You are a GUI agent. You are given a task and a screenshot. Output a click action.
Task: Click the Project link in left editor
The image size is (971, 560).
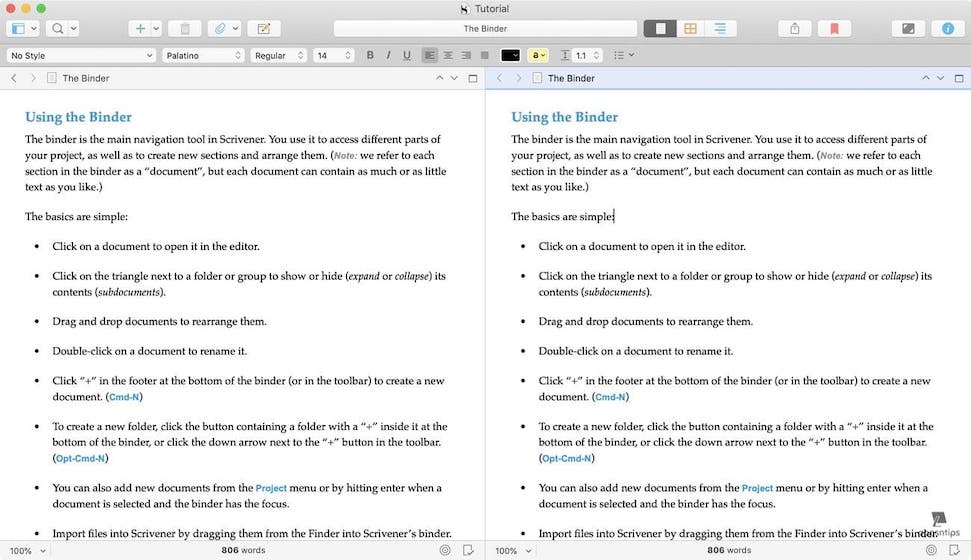(x=271, y=488)
